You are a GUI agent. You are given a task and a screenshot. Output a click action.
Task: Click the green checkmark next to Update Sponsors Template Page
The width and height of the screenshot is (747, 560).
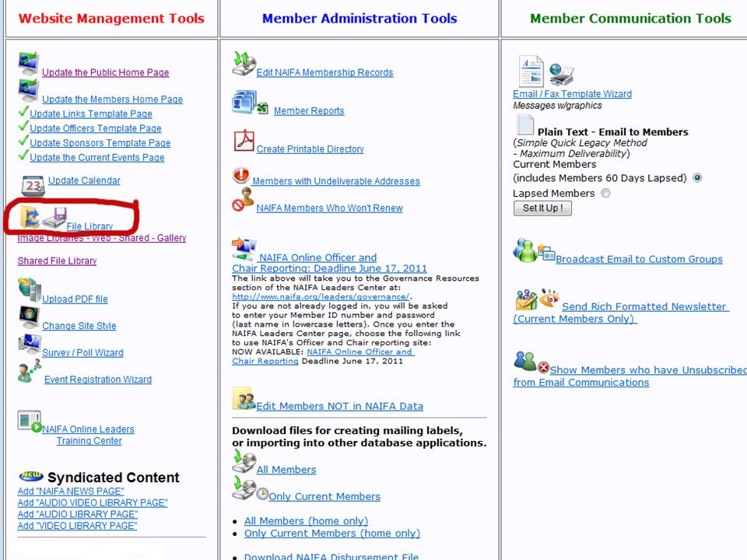[23, 141]
